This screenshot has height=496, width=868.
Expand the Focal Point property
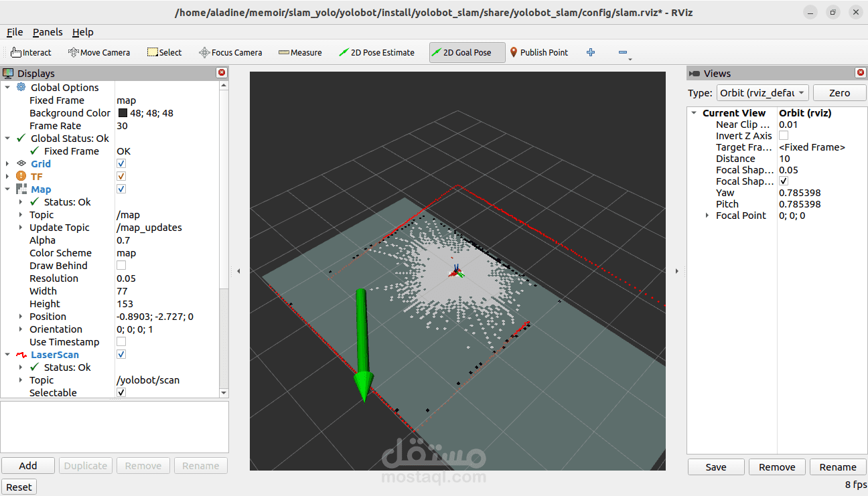pos(707,216)
